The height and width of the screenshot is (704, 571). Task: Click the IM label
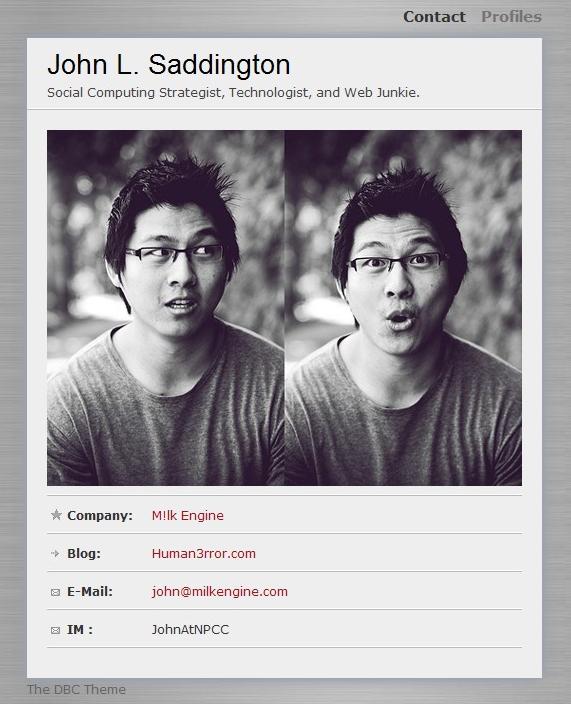[x=80, y=630]
